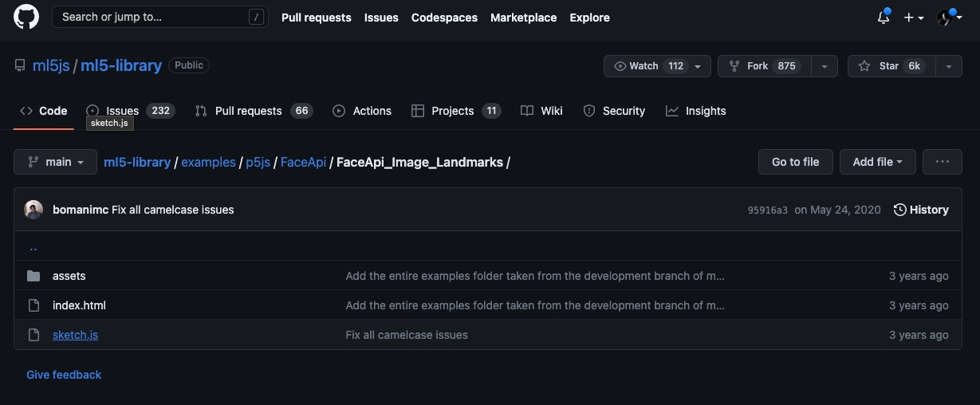
Task: Click the GitHub logo icon
Action: click(x=26, y=17)
